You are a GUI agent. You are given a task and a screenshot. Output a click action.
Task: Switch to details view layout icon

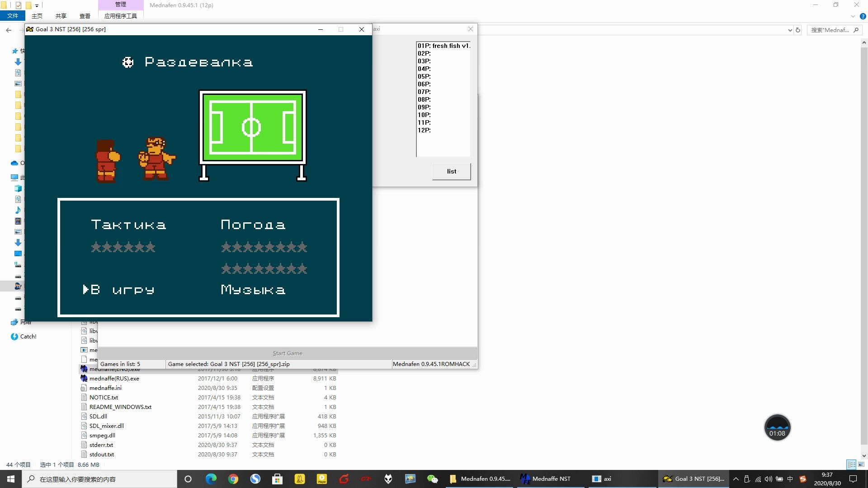coord(851,465)
